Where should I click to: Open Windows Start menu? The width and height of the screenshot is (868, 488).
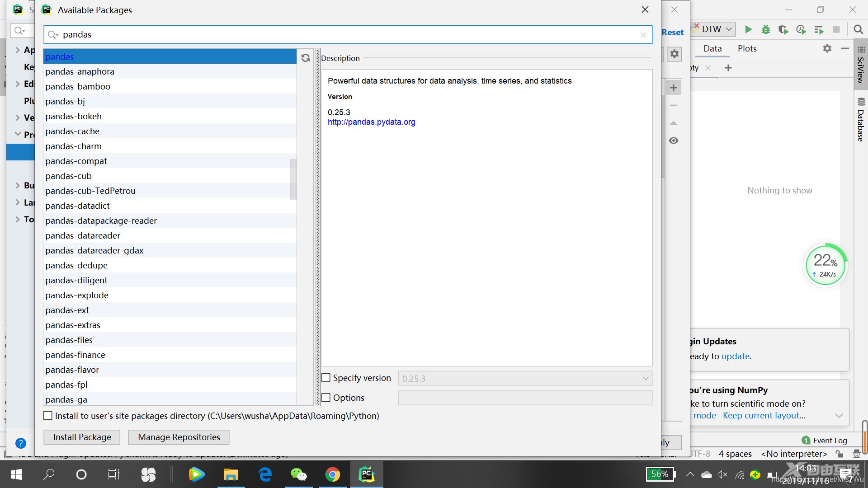(16, 474)
